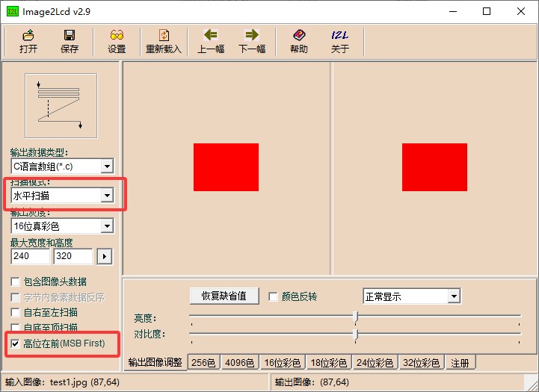Click the 最大宽度和高度 label
The height and width of the screenshot is (392, 539).
point(42,243)
